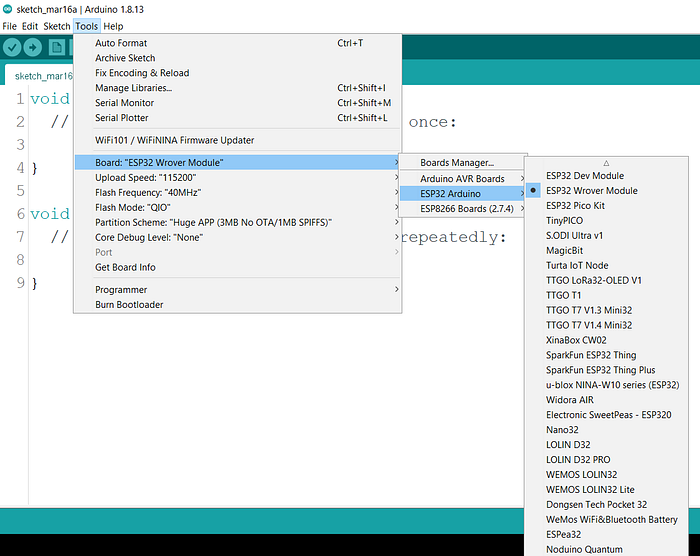The height and width of the screenshot is (556, 700).
Task: Run Auto Format from Tools menu
Action: coord(238,43)
